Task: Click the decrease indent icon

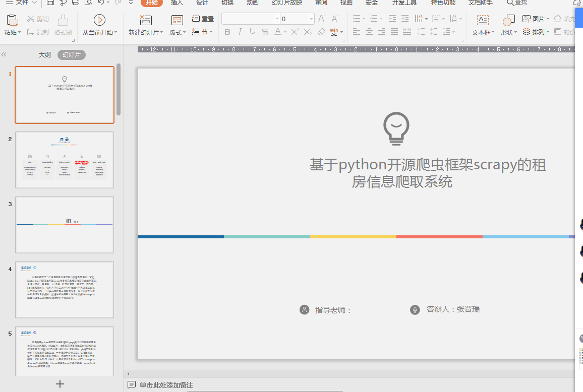Action: pyautogui.click(x=392, y=19)
